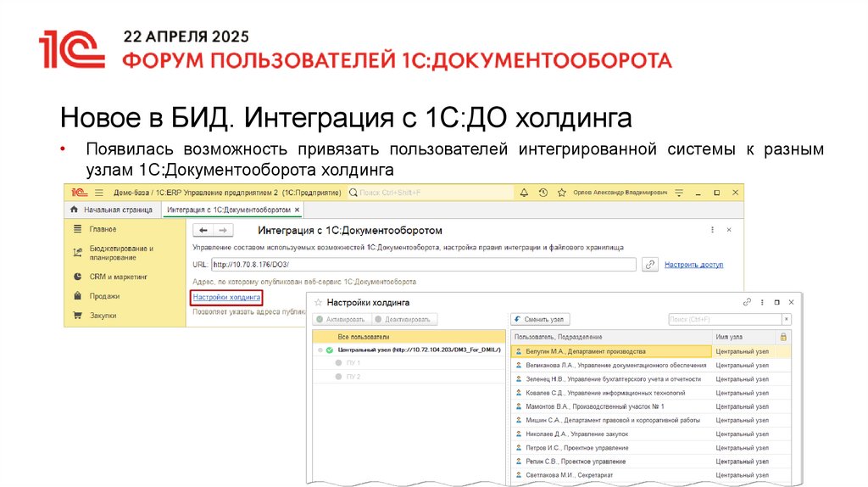Screen dimensions: 868x487
Task: Select user Великанова Л.А. row
Action: click(x=651, y=365)
